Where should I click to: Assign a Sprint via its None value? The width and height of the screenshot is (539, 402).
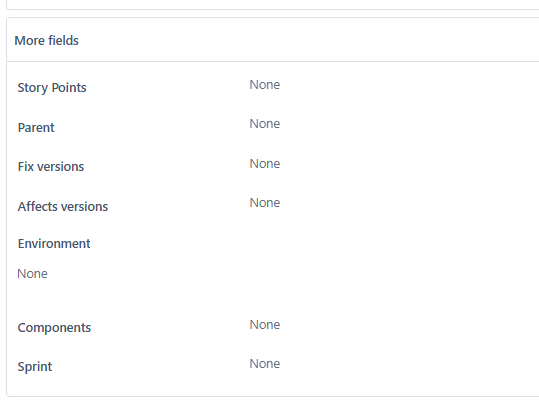265,364
